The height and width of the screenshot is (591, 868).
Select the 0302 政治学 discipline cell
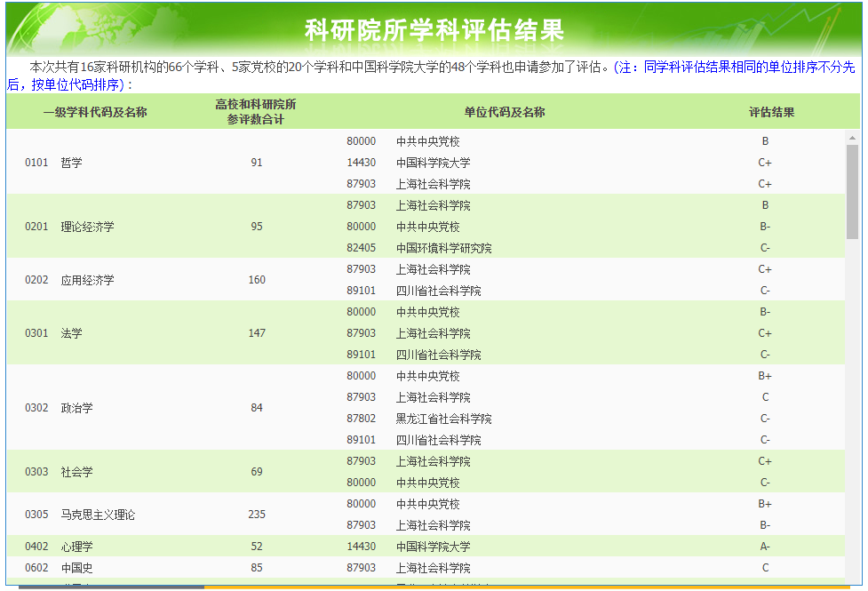(x=60, y=408)
